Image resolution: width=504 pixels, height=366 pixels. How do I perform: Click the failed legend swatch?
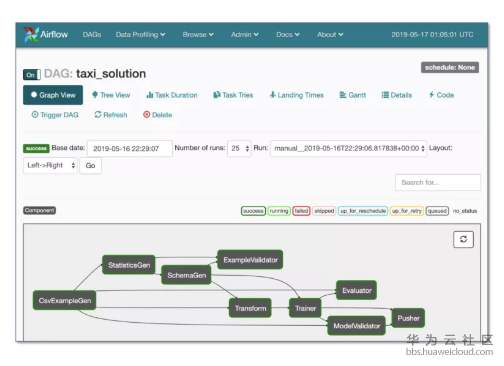pos(301,211)
